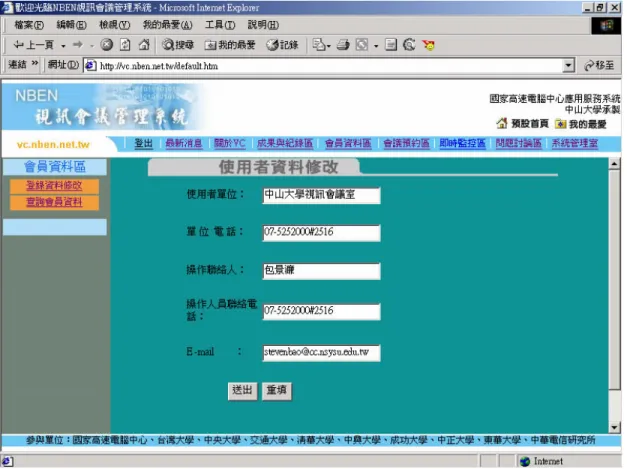Click the vertical scrollbar thumb
This screenshot has height=469, width=627.
(615, 279)
